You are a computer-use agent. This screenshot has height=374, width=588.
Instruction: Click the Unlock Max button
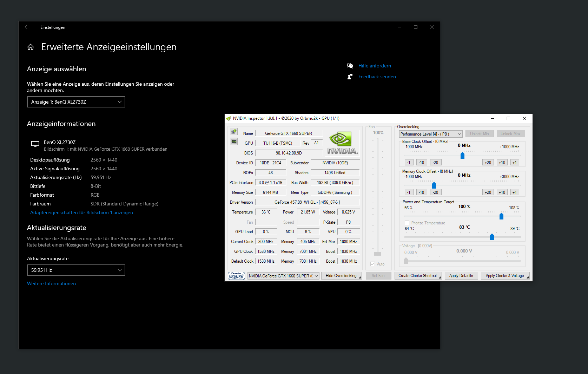[x=511, y=134]
